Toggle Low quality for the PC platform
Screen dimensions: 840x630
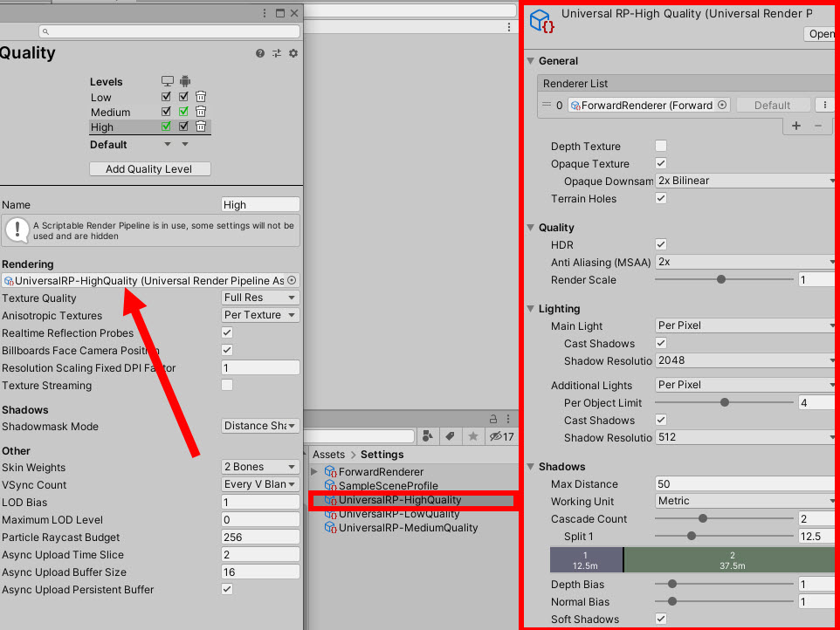[x=166, y=96]
